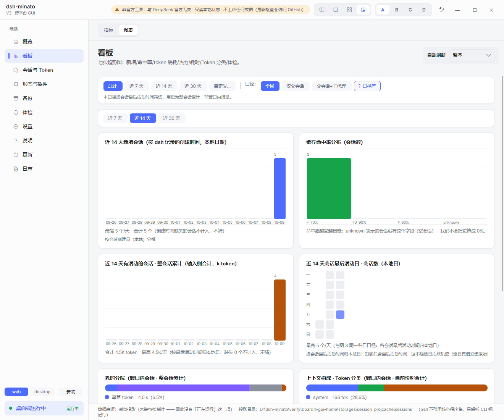Open the 自动刷新 暂停 dropdown
Screen dimensions: 504x420
tap(472, 55)
